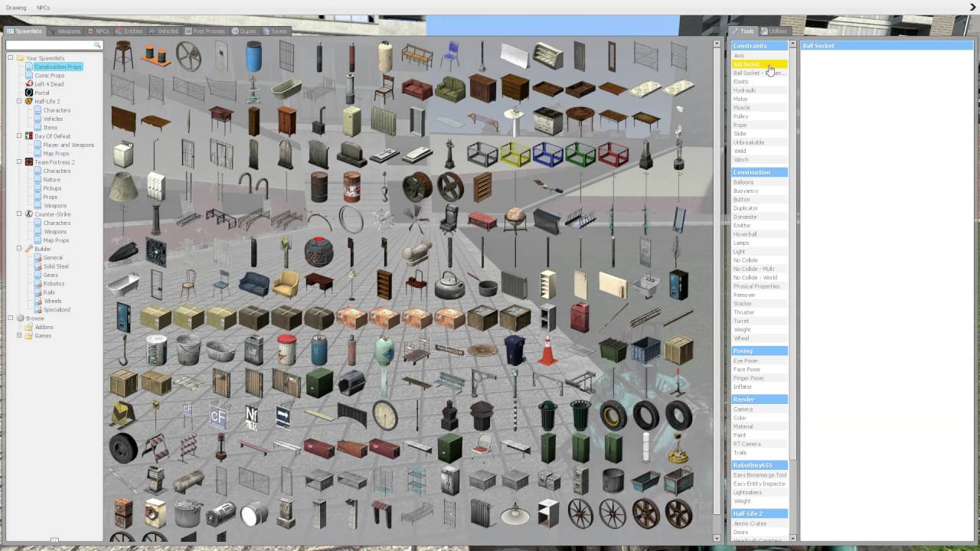Switch to the Dupes tab
Image resolution: width=980 pixels, height=551 pixels.
pyautogui.click(x=244, y=31)
